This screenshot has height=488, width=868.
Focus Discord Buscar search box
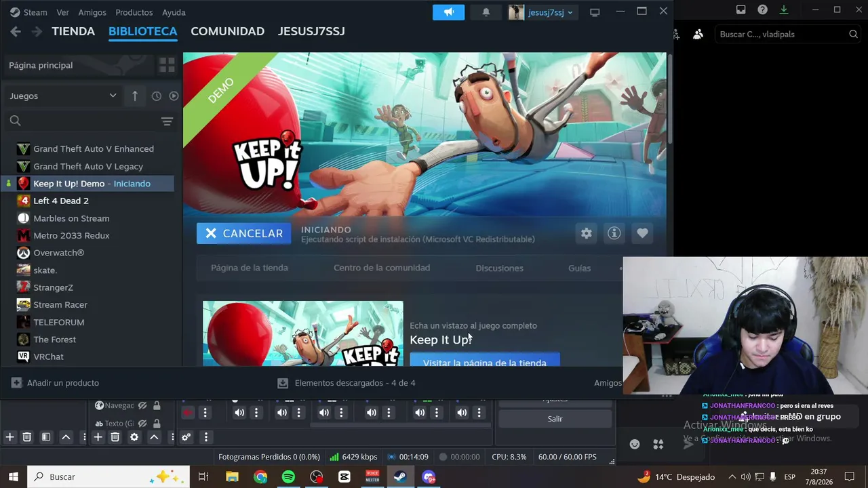point(789,34)
